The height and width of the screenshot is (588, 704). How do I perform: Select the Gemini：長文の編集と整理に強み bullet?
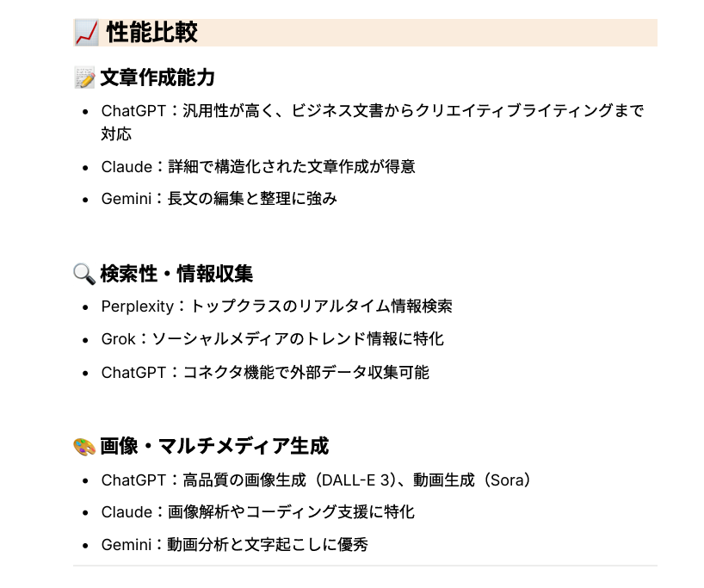click(219, 199)
